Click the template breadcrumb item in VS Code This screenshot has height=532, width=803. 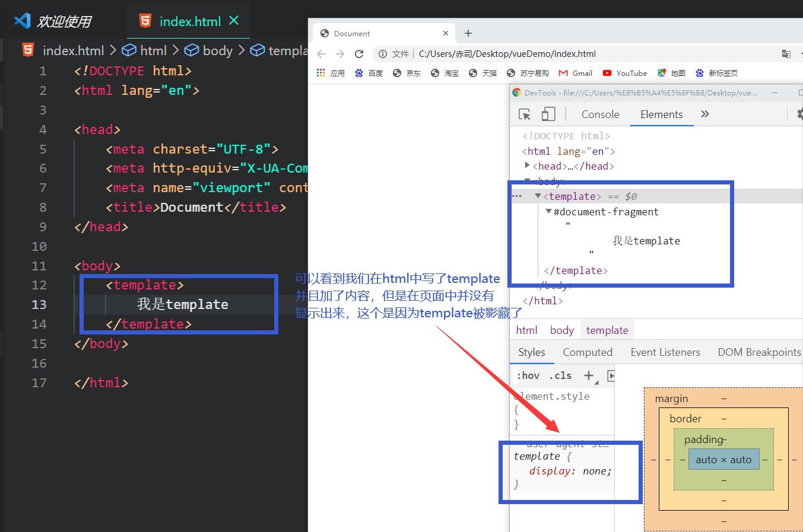(x=278, y=50)
